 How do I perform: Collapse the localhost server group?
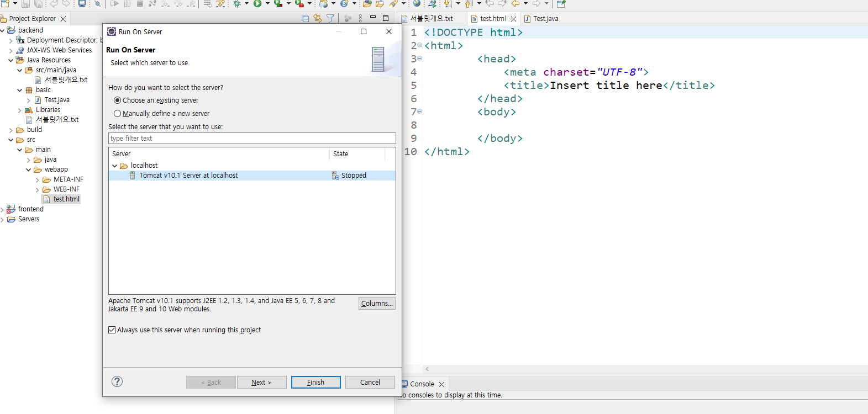pos(115,166)
